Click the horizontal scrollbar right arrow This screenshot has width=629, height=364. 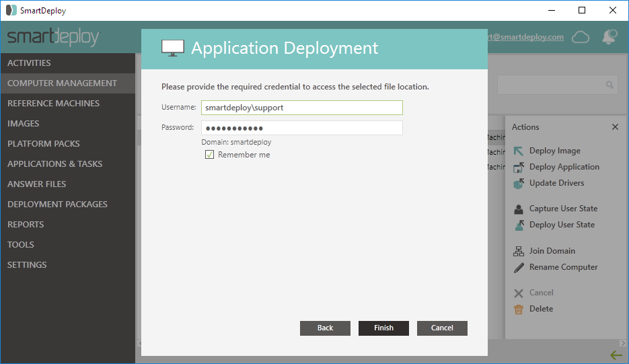tap(622, 343)
